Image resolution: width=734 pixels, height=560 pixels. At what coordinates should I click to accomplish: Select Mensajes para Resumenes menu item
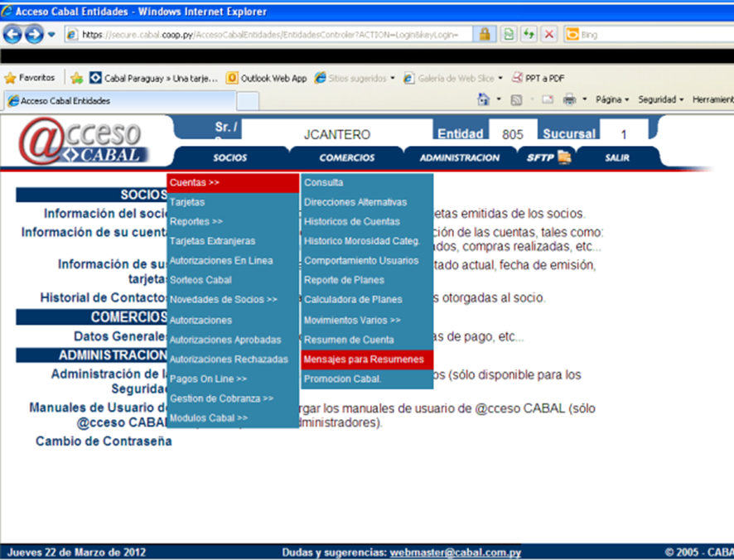click(364, 360)
